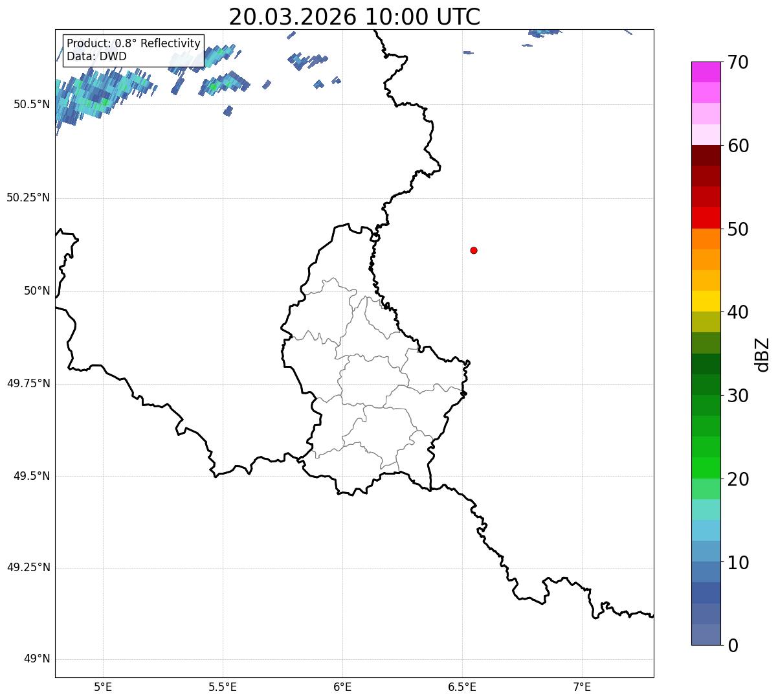Pick the bottom slate-blue swatch at 0 dBZ
Viewport: 778px width, 700px height.
[x=706, y=635]
